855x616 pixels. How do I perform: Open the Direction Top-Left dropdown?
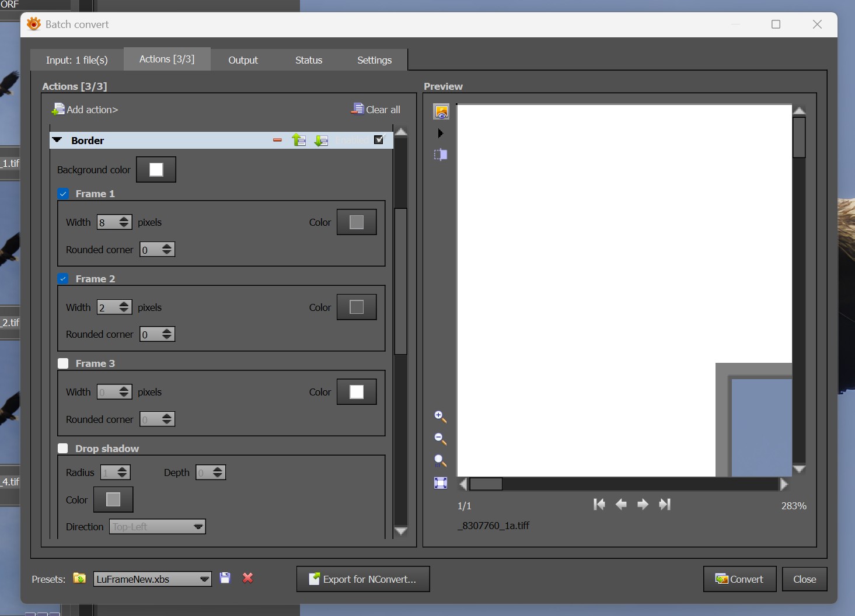(x=157, y=527)
